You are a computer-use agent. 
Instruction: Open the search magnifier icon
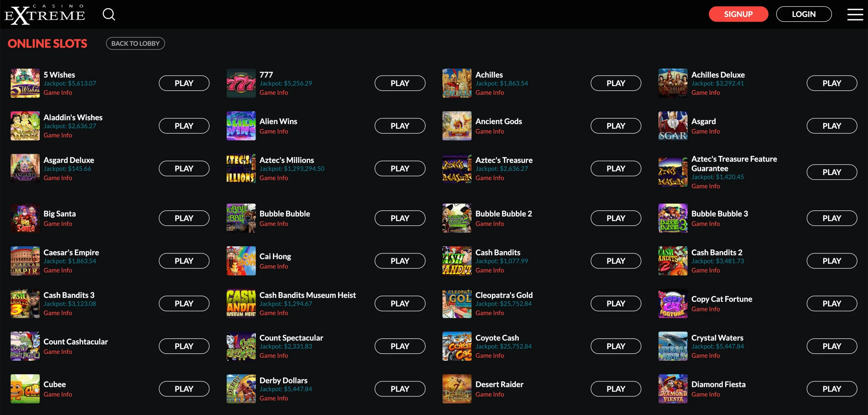[109, 14]
